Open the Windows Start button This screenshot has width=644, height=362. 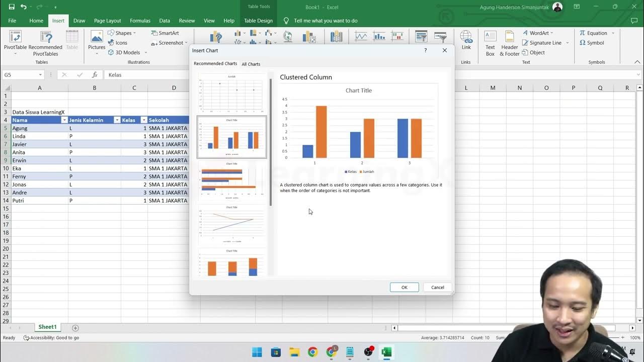tap(257, 352)
